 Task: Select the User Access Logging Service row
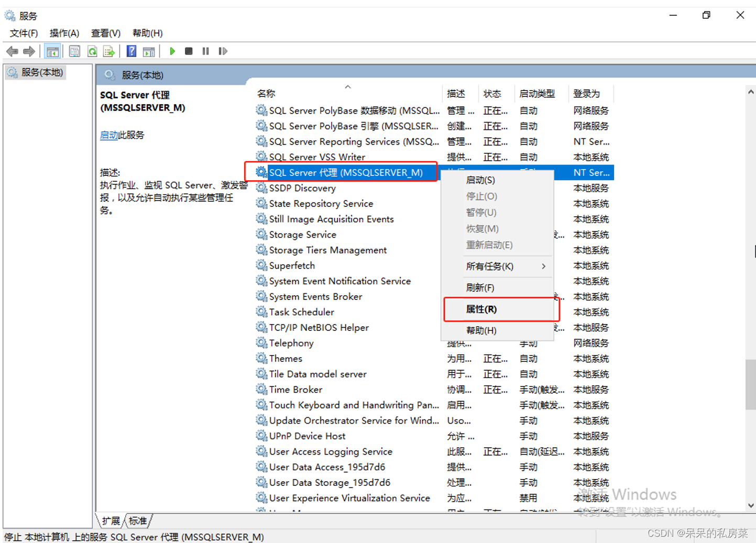pyautogui.click(x=434, y=451)
